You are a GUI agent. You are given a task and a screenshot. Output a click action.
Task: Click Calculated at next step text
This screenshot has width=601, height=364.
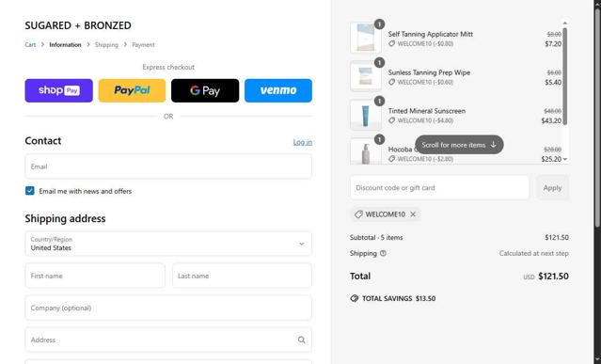(x=533, y=253)
